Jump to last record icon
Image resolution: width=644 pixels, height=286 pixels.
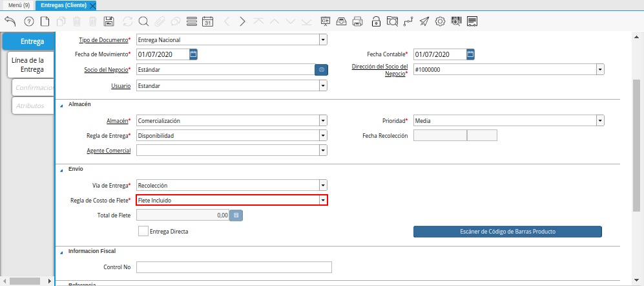pos(306,21)
